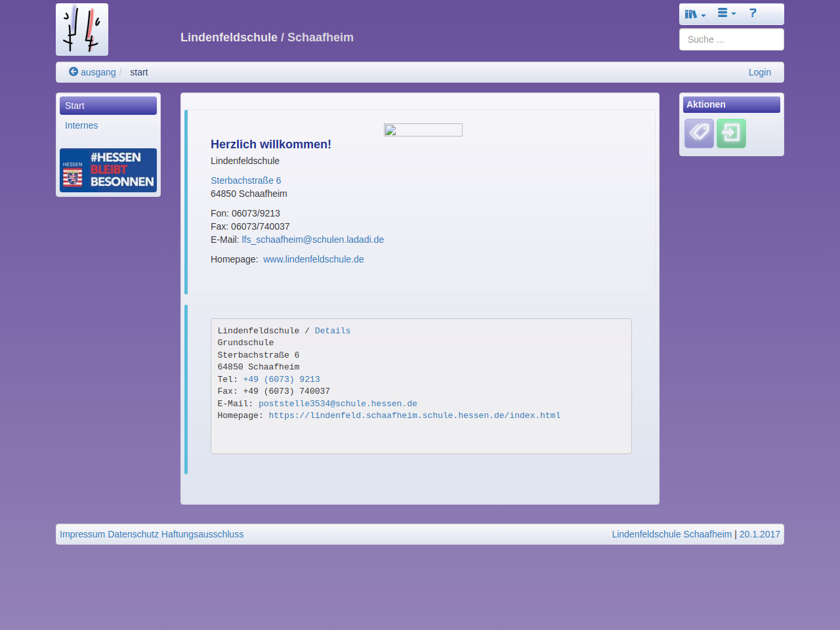Open the Sterbachstraße 6 address link
The width and height of the screenshot is (840, 630).
[245, 180]
